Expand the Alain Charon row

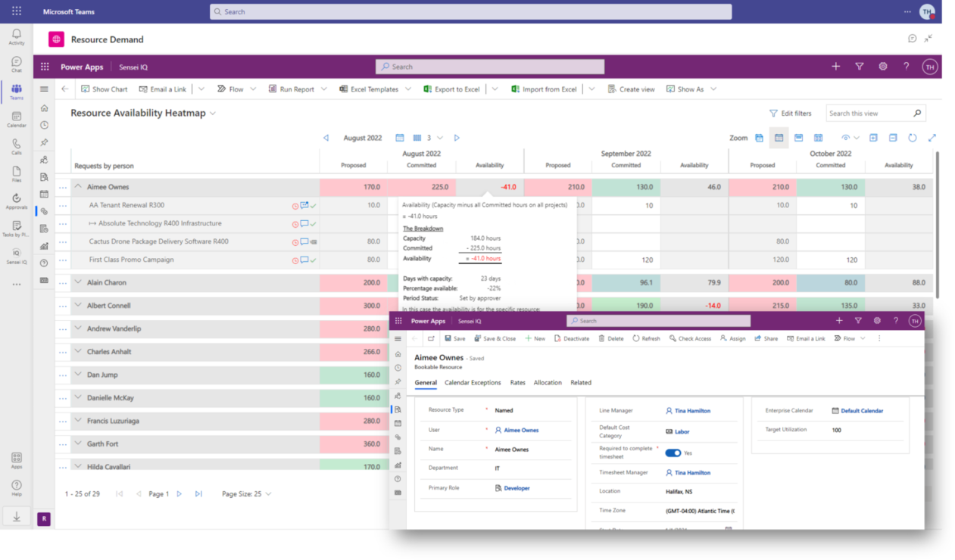77,282
